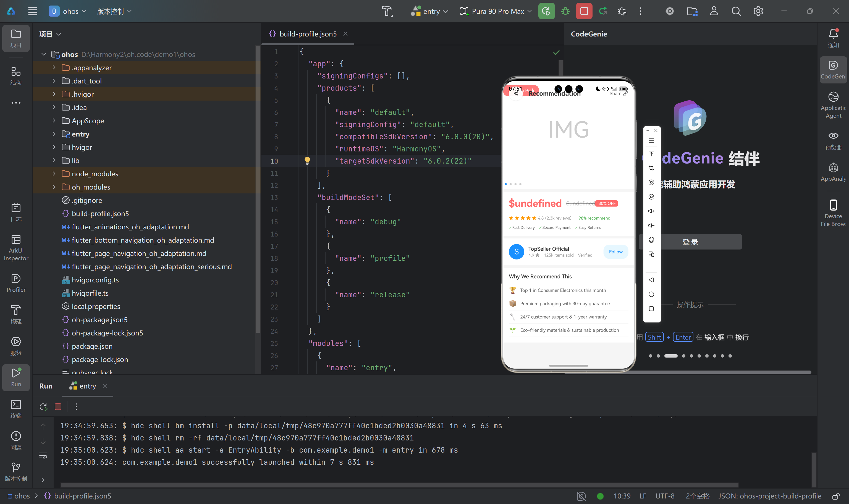Click the rerun icon in Run panel

click(43, 406)
